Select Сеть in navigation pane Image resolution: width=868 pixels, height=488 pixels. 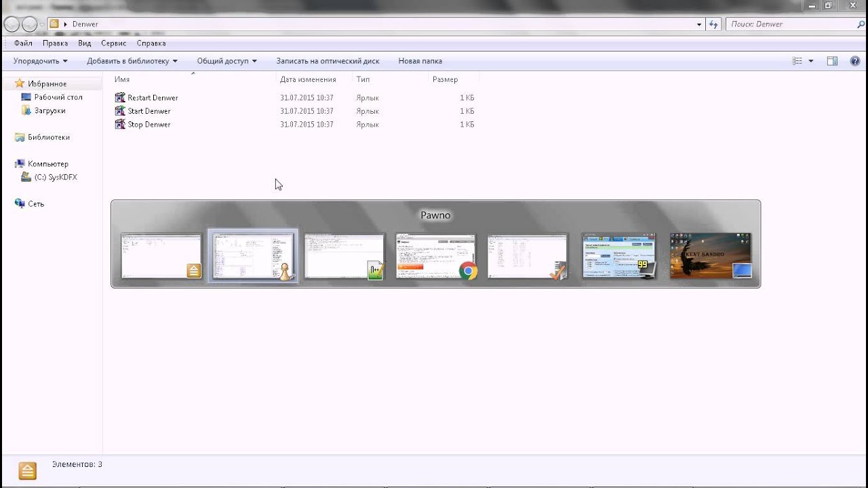[35, 204]
